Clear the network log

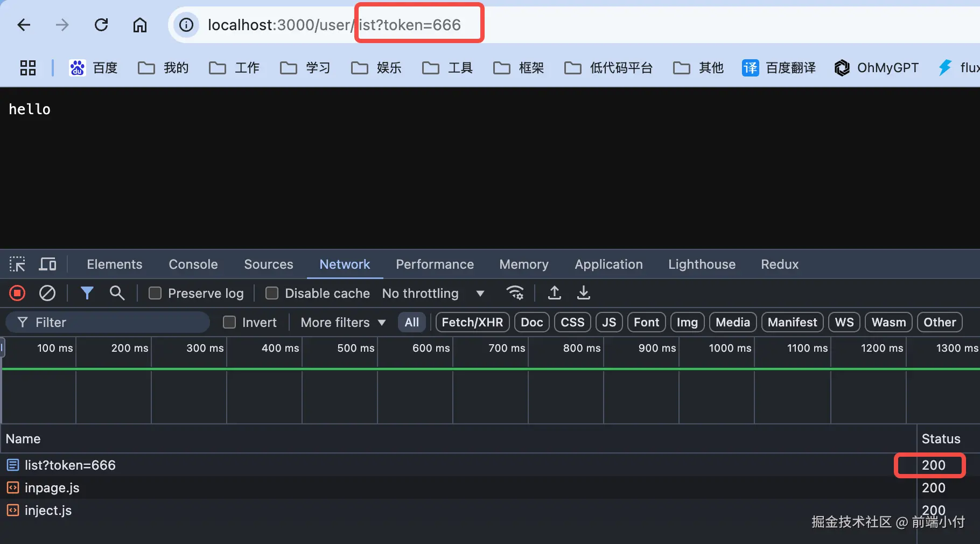(47, 293)
